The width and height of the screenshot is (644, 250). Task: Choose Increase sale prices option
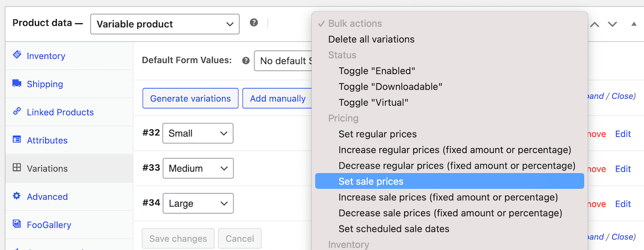[450, 197]
